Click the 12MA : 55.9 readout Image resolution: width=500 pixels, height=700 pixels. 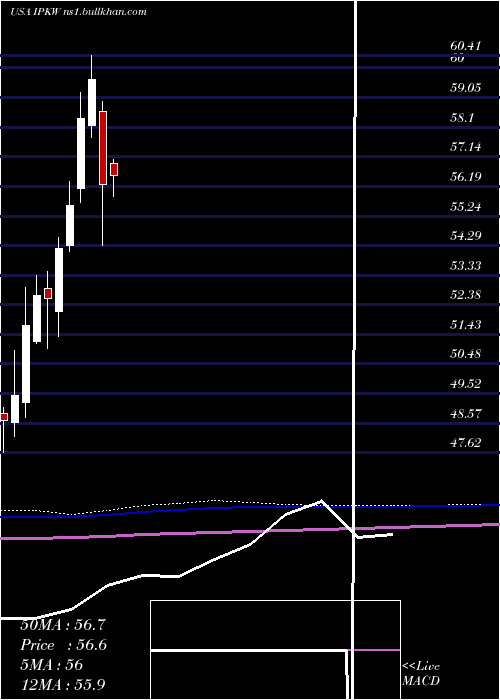pos(63,684)
